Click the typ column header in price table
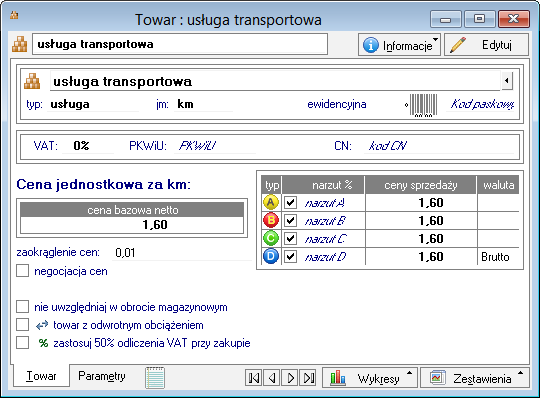This screenshot has height=398, width=540. point(272,185)
